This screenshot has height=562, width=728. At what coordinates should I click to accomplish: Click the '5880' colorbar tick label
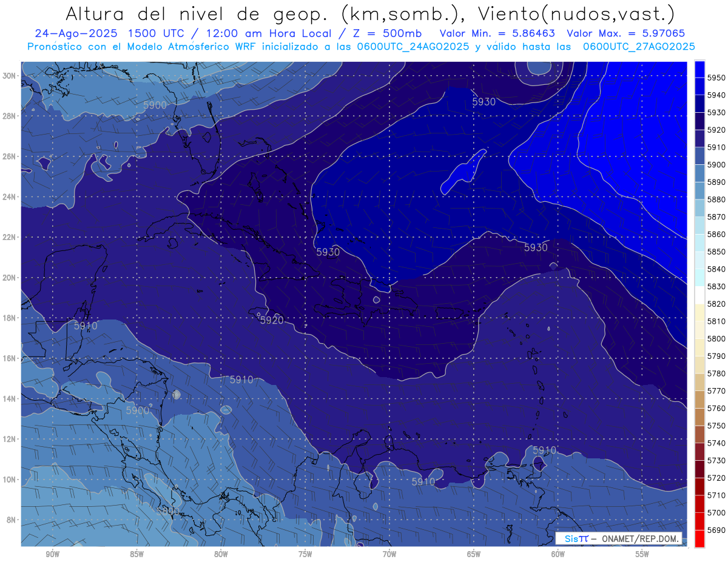point(716,199)
